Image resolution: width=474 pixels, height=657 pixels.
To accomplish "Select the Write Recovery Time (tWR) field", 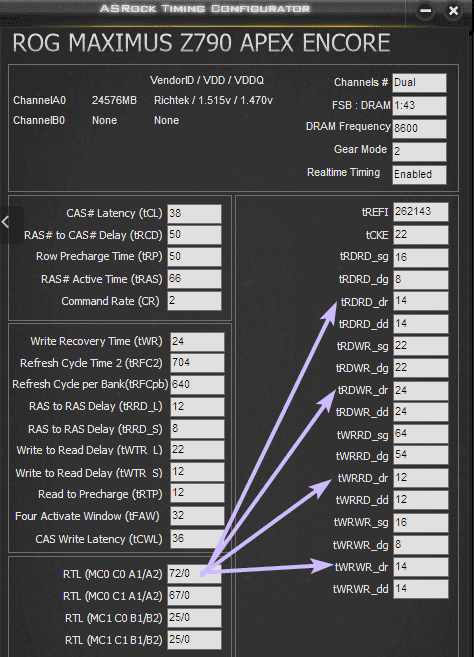I will pyautogui.click(x=197, y=342).
